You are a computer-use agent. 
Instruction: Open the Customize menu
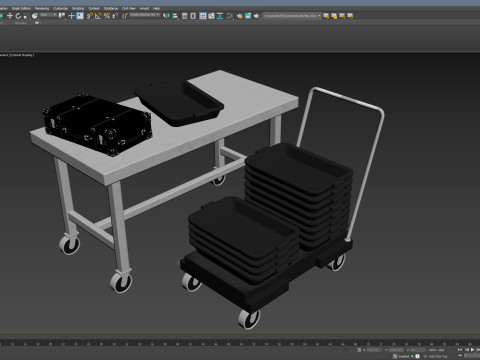60,8
